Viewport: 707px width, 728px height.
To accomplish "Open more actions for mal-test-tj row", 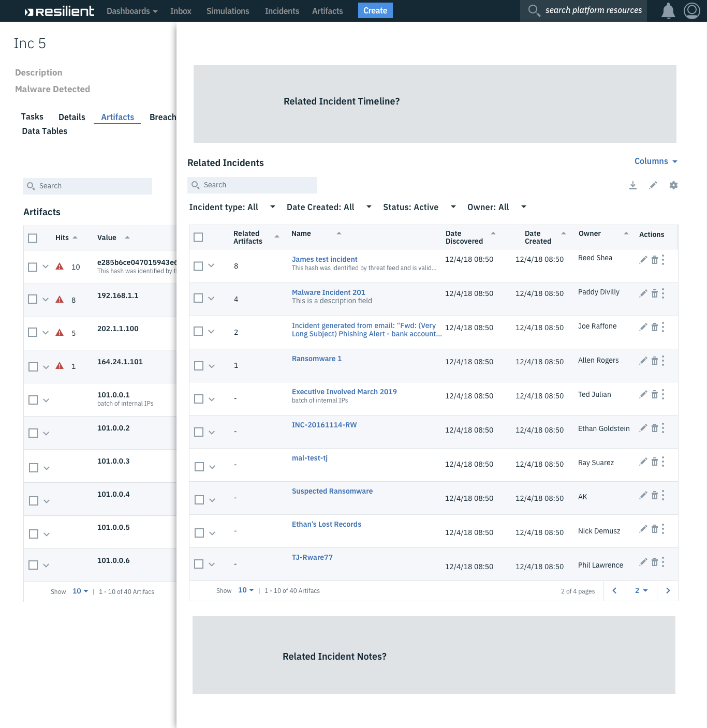I will [x=663, y=462].
